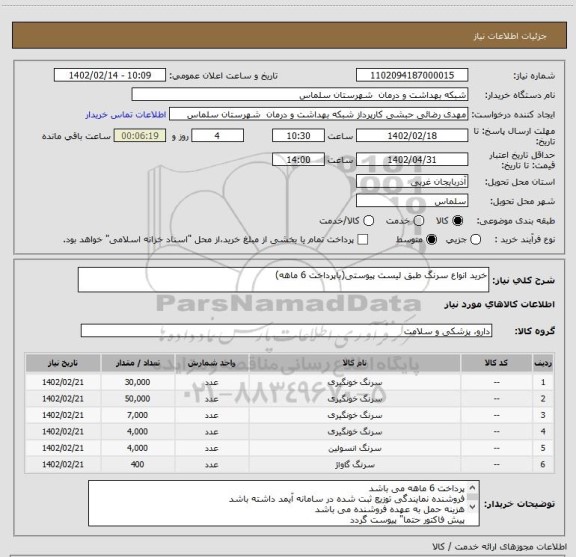Select the کالا radio button
Image resolution: width=576 pixels, height=557 pixels.
coord(457,220)
